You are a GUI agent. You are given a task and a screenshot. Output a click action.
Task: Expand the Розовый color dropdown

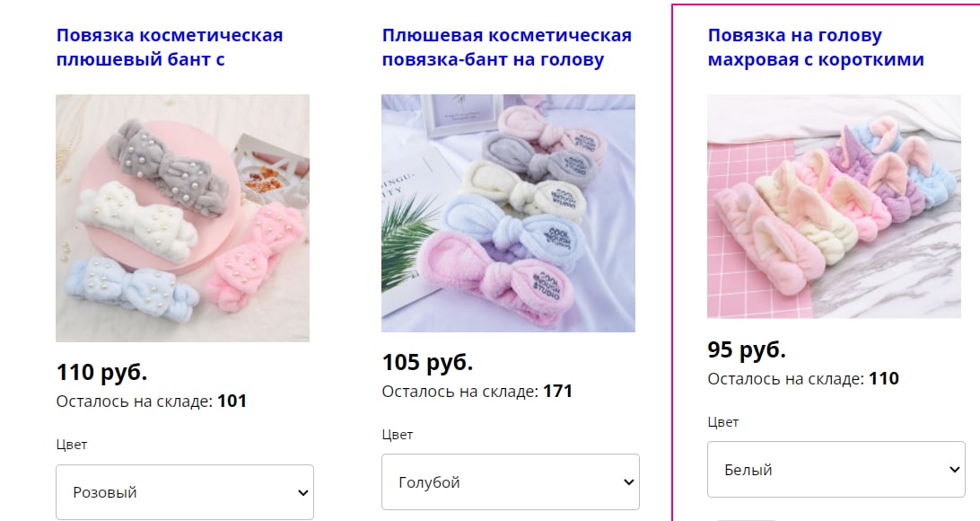coord(185,492)
